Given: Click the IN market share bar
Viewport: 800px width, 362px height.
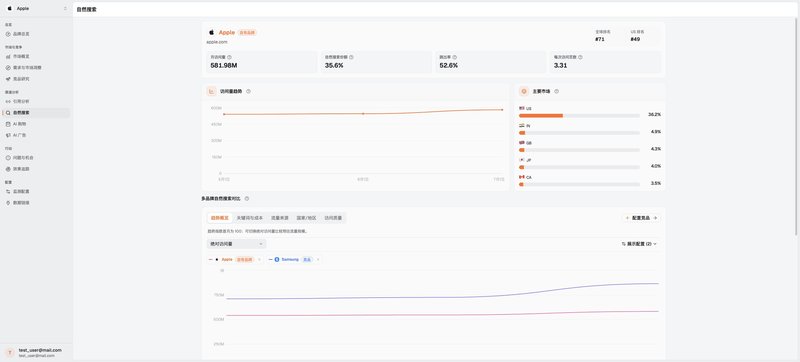Looking at the screenshot, I should click(x=579, y=133).
